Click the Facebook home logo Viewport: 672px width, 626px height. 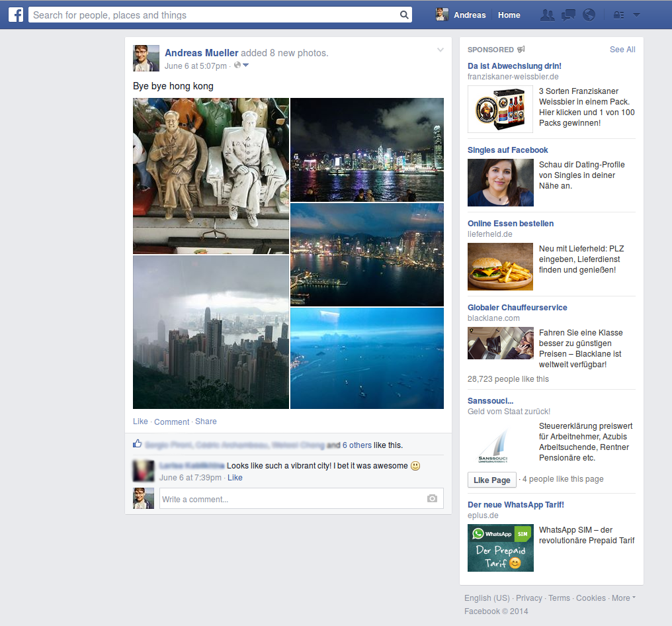(15, 14)
